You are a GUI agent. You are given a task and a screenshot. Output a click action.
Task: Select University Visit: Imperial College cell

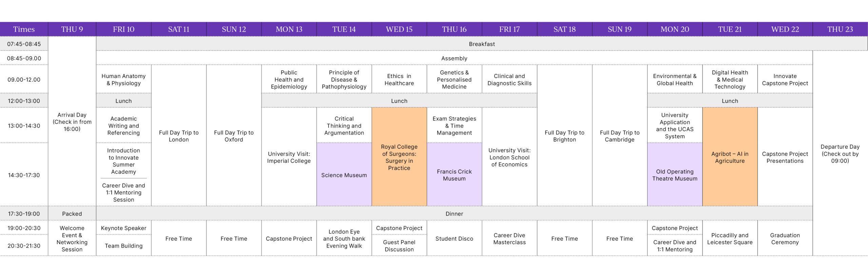(x=289, y=157)
